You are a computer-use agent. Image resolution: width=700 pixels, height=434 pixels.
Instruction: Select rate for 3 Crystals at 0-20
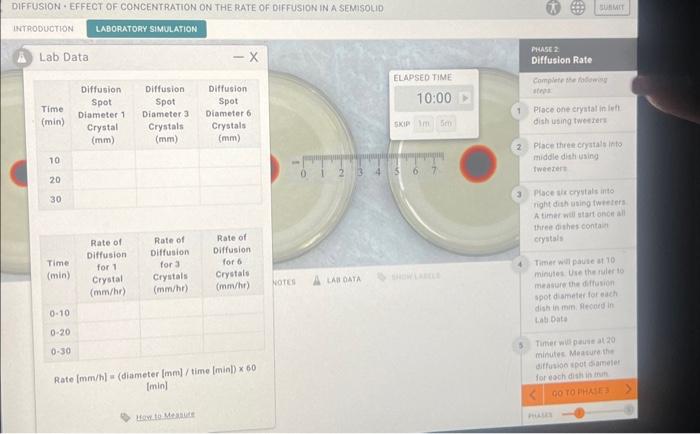pyautogui.click(x=172, y=329)
